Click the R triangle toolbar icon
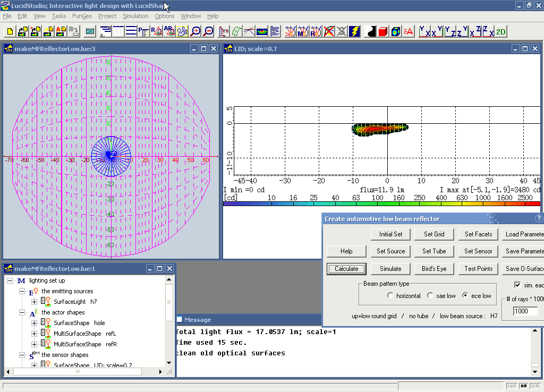The width and height of the screenshot is (544, 392). coord(156,31)
